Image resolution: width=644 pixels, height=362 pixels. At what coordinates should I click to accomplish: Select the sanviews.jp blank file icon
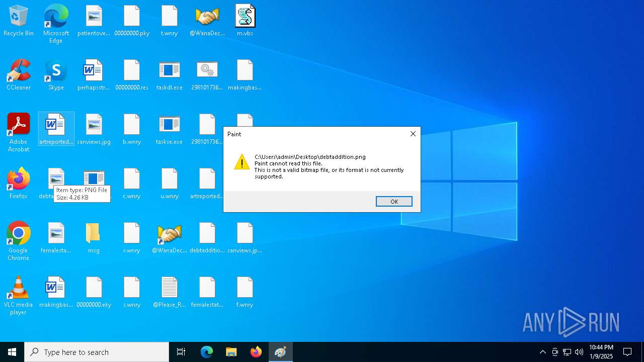pos(245,238)
